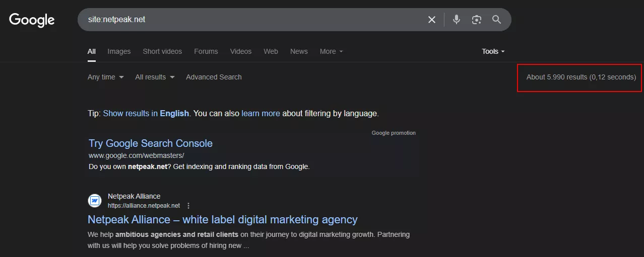Open Netpeak Alliance white label agency result
Viewport: 644px width, 257px height.
pos(223,220)
